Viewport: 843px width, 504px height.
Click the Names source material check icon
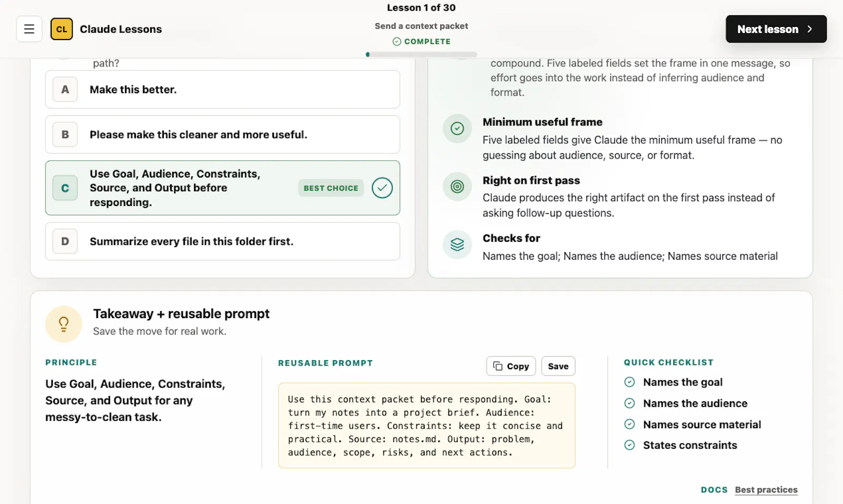(x=630, y=424)
